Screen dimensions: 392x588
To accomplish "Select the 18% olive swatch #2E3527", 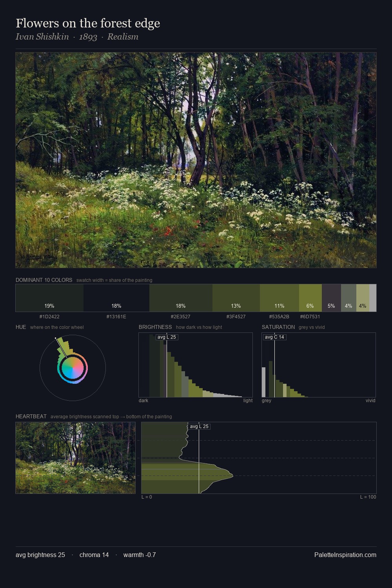I will [181, 298].
